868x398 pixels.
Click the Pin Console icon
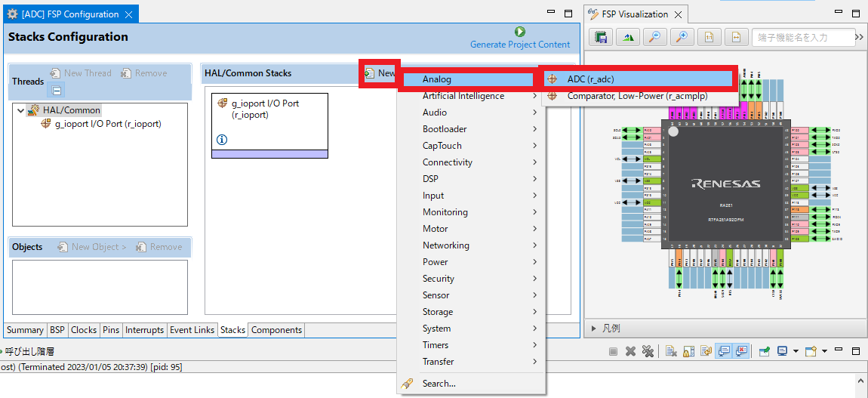(765, 351)
